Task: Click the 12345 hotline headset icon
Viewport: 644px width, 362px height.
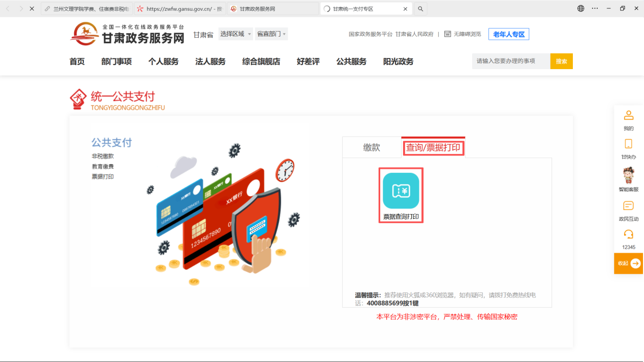Action: click(x=629, y=234)
